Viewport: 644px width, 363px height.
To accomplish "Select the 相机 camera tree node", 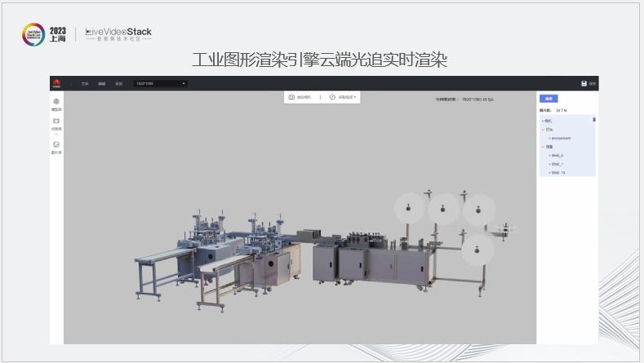I will 547,121.
